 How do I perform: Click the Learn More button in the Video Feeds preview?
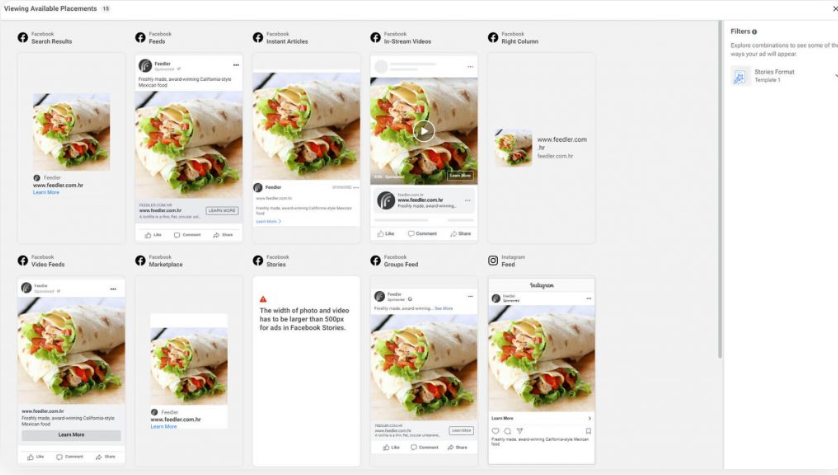click(x=71, y=435)
